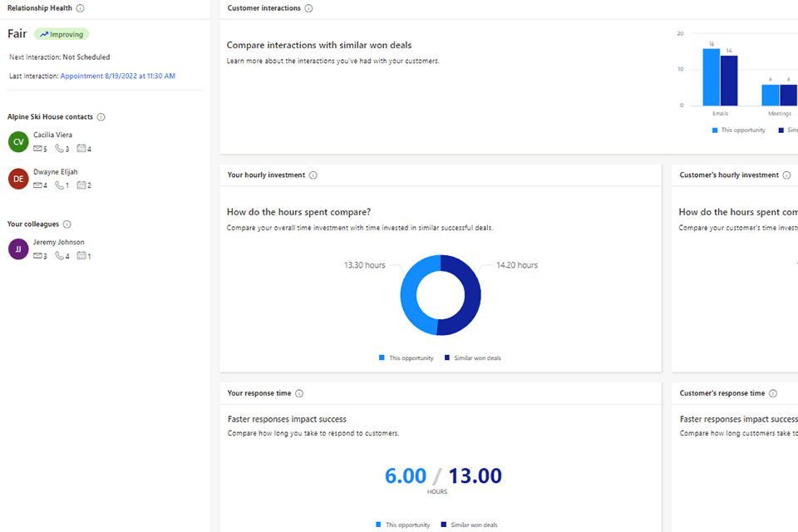
Task: Click the phone icon under Dwayne Elijah
Action: [x=59, y=185]
